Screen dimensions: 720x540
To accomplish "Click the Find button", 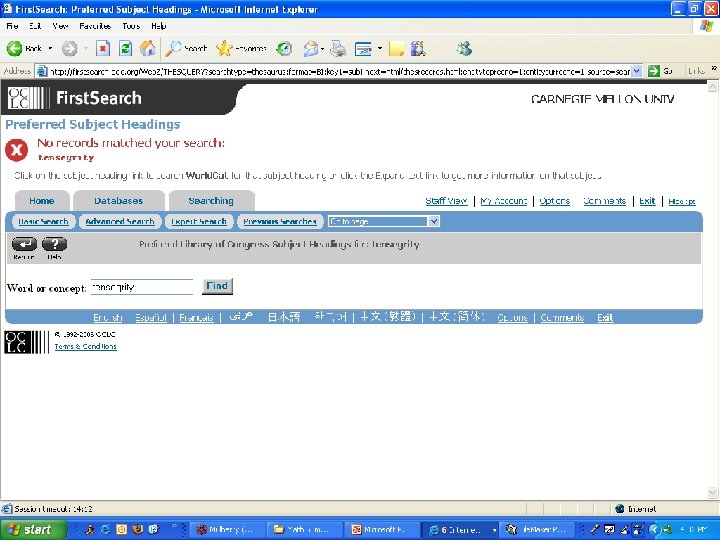I will click(x=217, y=286).
